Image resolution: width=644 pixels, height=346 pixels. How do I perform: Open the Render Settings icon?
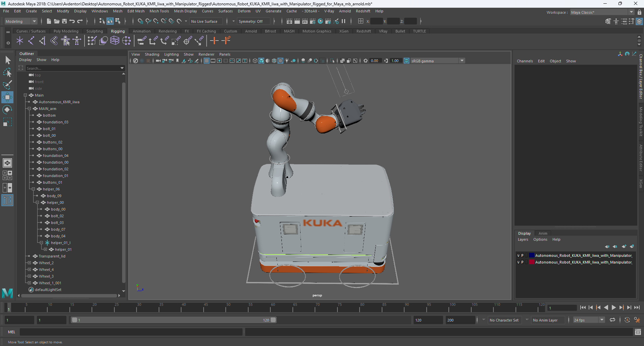coord(313,21)
